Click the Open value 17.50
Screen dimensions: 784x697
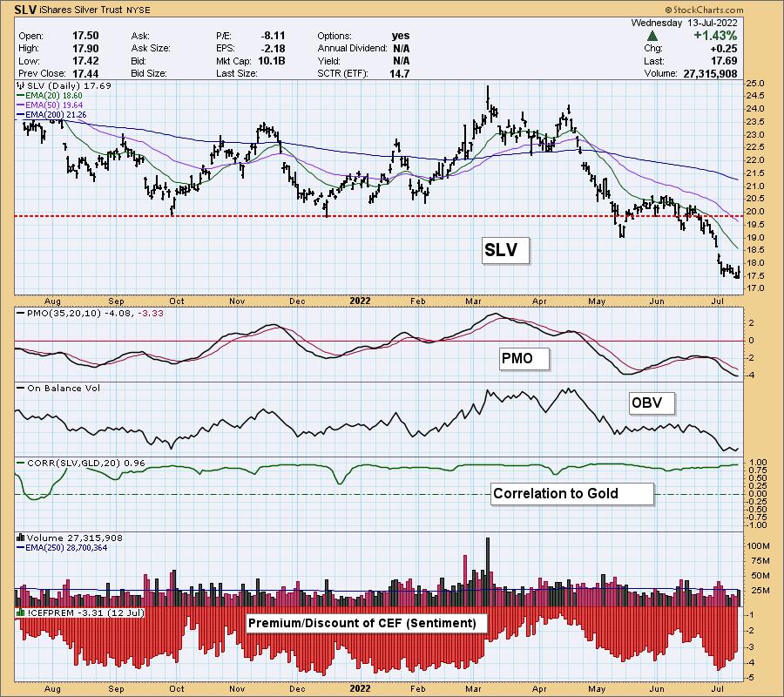click(x=85, y=36)
